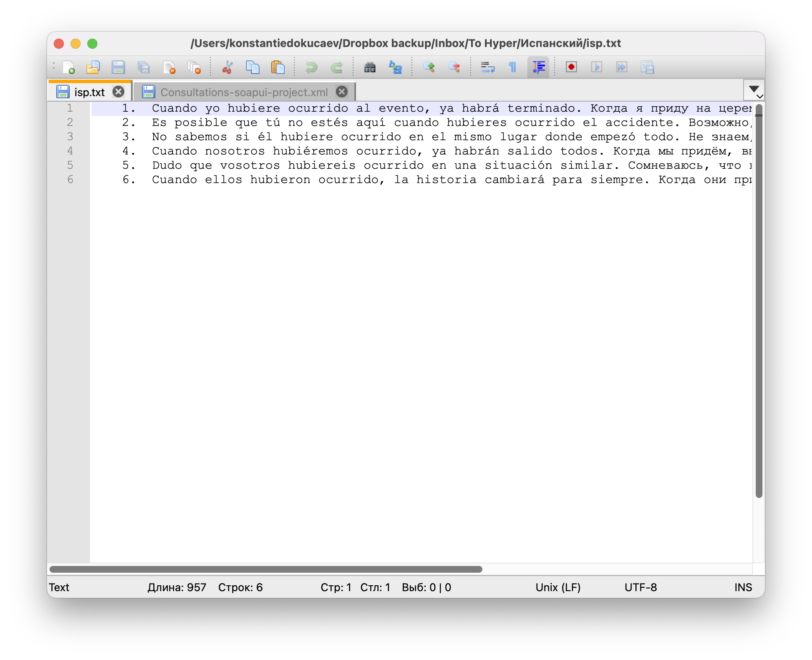Click the Open file folder icon
Screen dimensions: 812x660
[93, 67]
